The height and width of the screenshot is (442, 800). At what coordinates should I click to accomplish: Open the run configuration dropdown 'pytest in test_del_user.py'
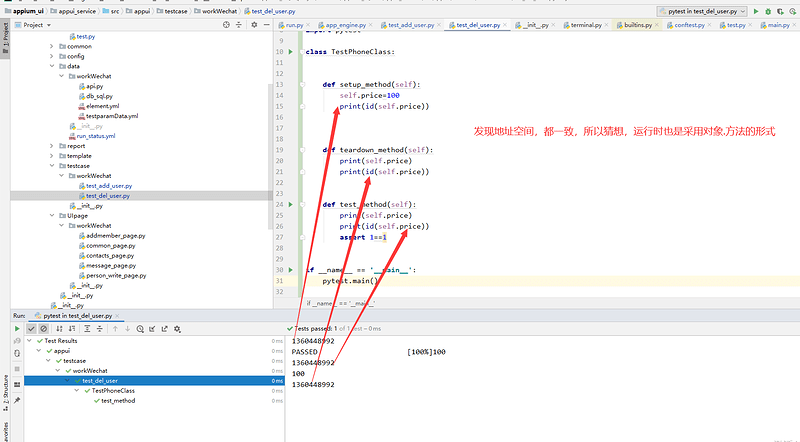pos(702,11)
